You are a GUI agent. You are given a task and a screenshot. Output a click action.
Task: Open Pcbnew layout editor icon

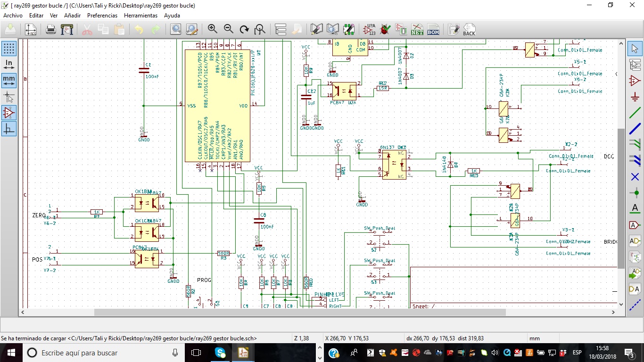tap(454, 29)
